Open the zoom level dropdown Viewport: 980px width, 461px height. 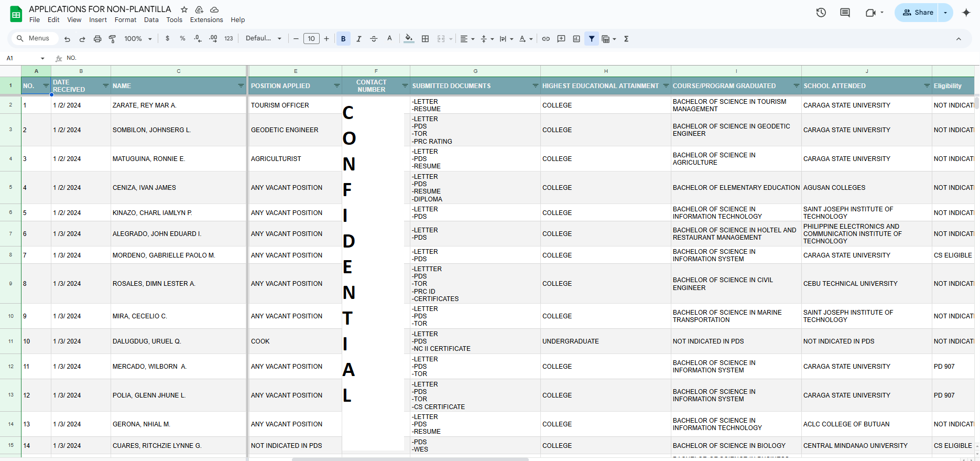138,39
